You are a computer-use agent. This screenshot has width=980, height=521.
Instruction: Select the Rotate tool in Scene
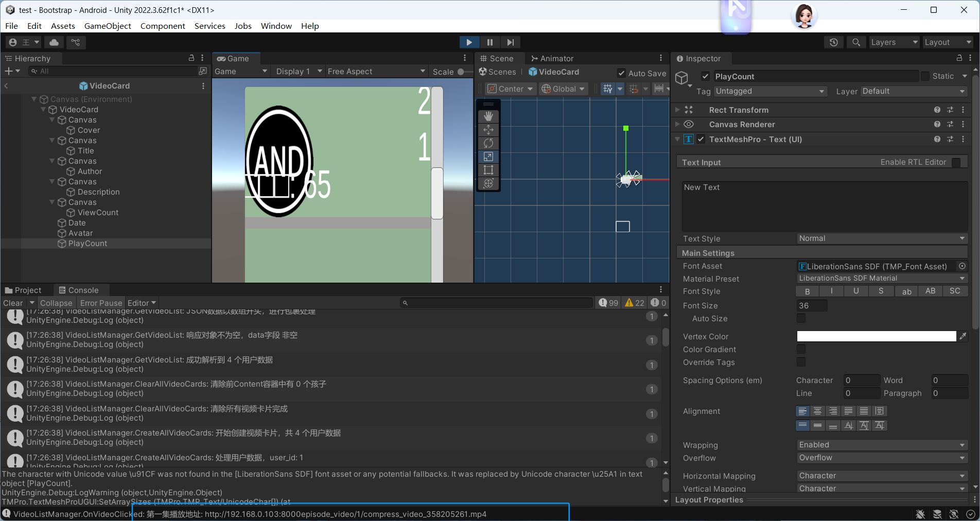pyautogui.click(x=488, y=143)
